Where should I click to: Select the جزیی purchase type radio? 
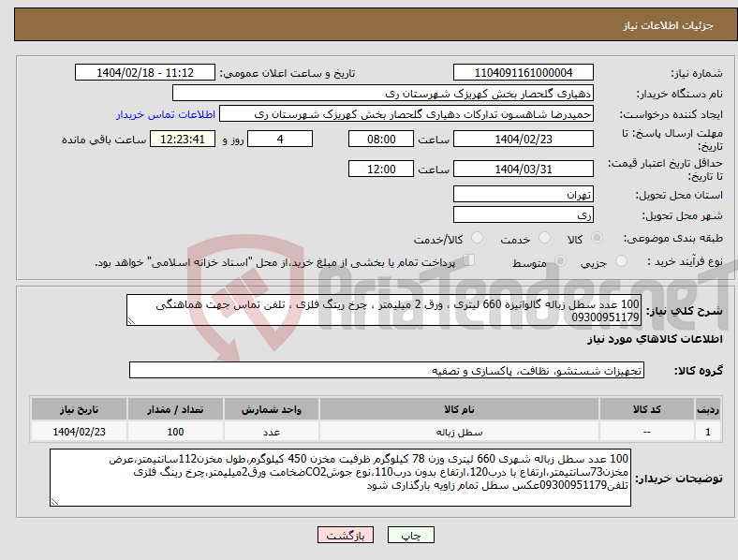[x=621, y=260]
